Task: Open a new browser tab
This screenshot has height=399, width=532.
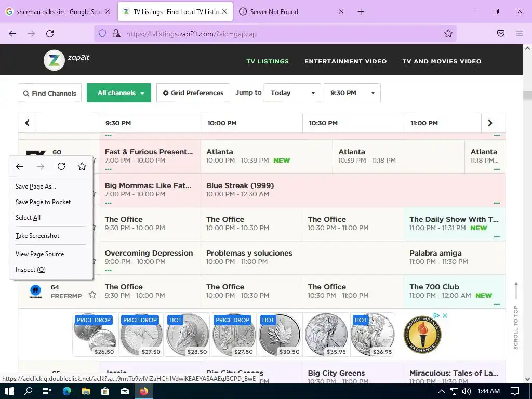Action: [x=361, y=12]
